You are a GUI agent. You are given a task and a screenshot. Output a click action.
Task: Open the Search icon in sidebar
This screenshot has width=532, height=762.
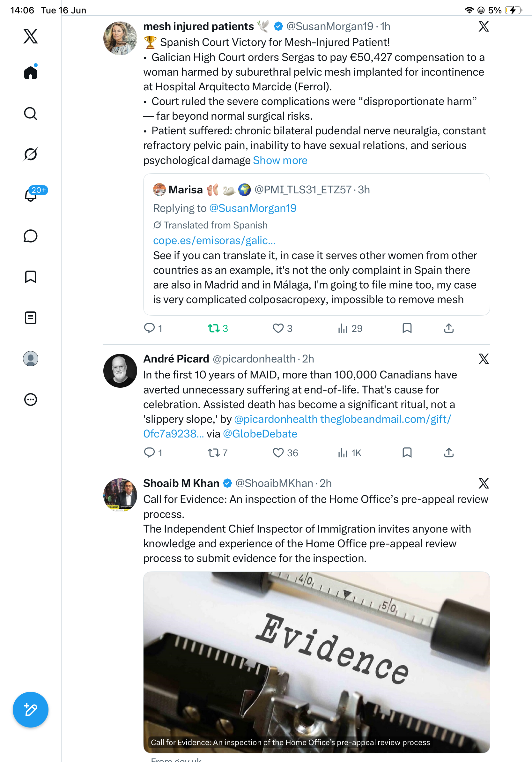pos(31,114)
